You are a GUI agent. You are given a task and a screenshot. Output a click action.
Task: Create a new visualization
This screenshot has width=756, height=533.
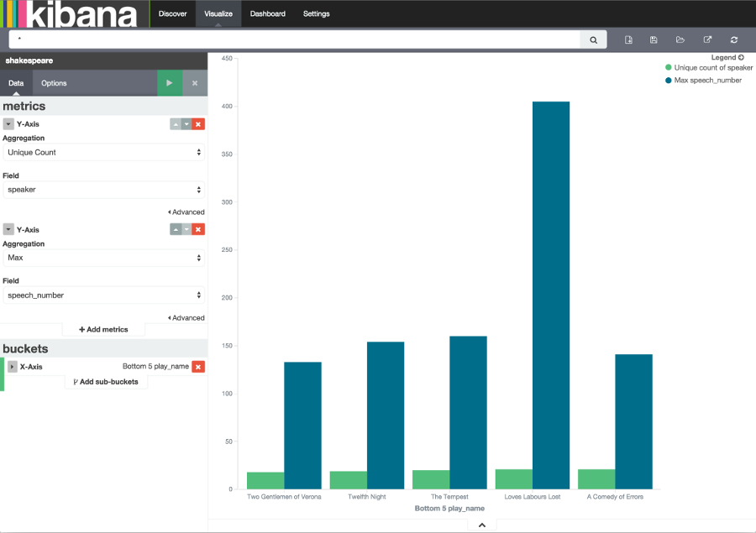click(x=628, y=39)
